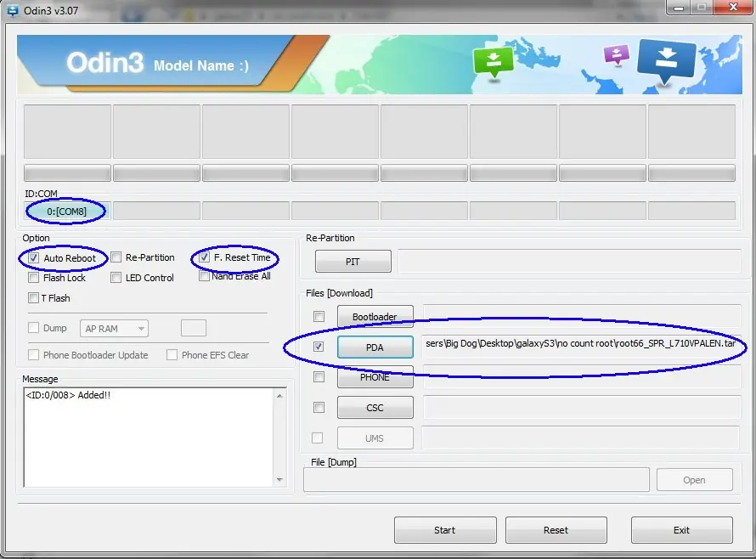The height and width of the screenshot is (559, 756).
Task: Click the PIT button
Action: (x=353, y=262)
